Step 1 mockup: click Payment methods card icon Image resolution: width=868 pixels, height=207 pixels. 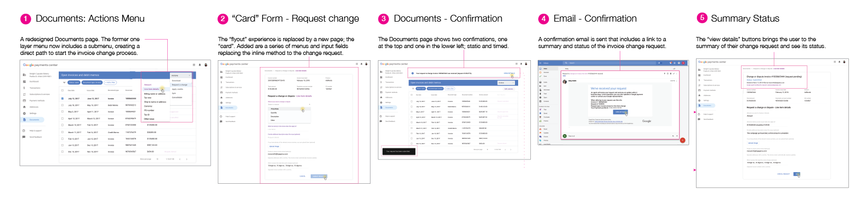pyautogui.click(x=24, y=100)
